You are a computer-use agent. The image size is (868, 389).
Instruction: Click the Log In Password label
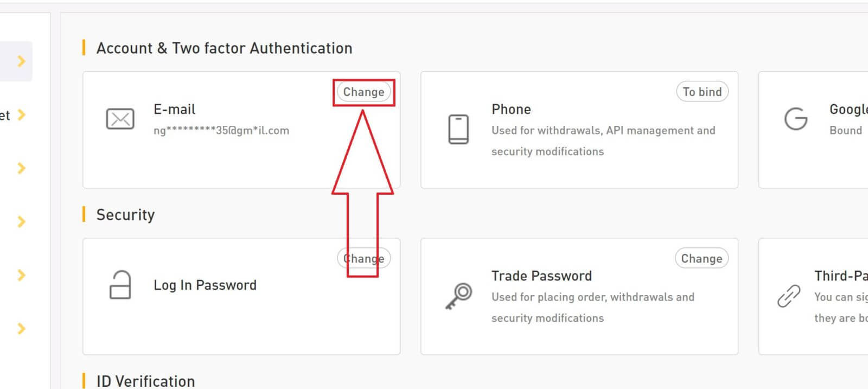tap(205, 285)
